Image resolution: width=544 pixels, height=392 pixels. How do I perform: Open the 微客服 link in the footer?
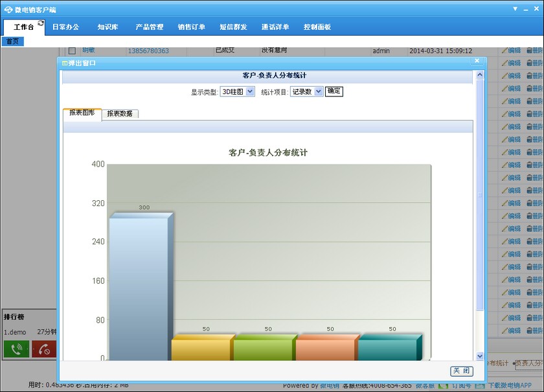pyautogui.click(x=425, y=386)
